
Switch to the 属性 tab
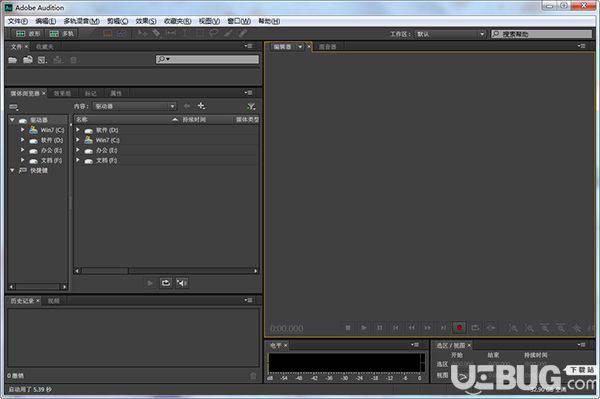[x=116, y=93]
